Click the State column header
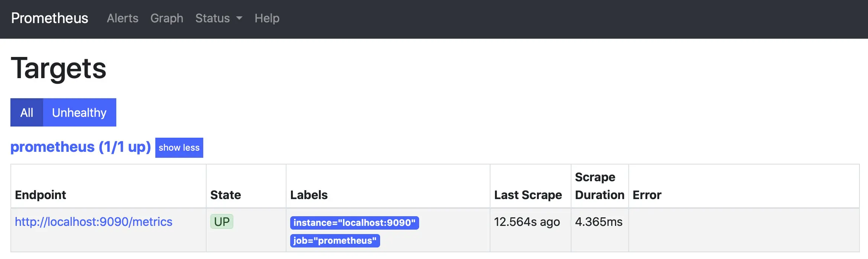Image resolution: width=868 pixels, height=259 pixels. (226, 195)
